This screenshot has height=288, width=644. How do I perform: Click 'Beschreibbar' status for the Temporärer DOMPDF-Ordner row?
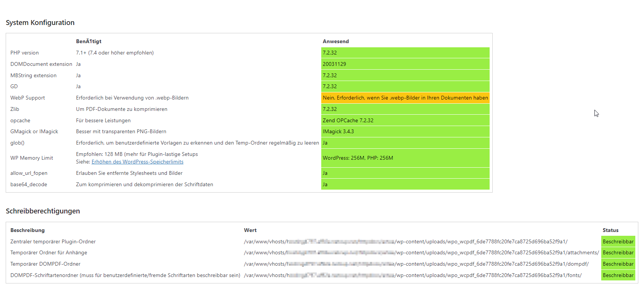tap(618, 264)
